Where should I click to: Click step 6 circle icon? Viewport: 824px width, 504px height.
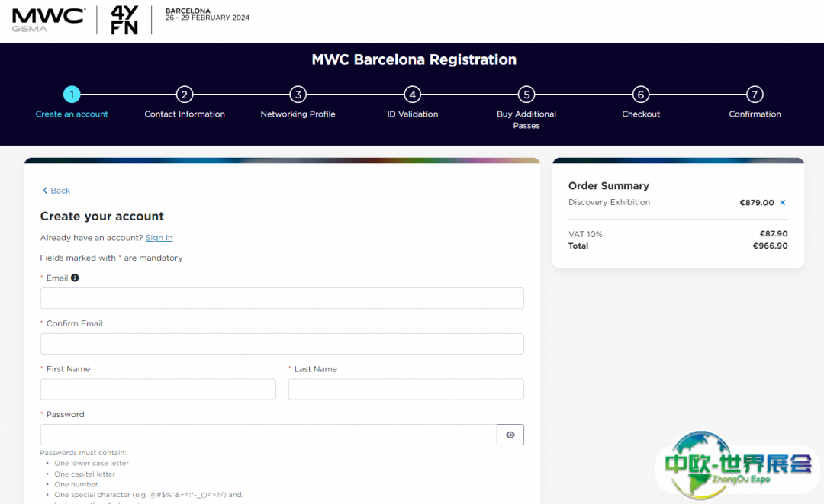point(641,95)
